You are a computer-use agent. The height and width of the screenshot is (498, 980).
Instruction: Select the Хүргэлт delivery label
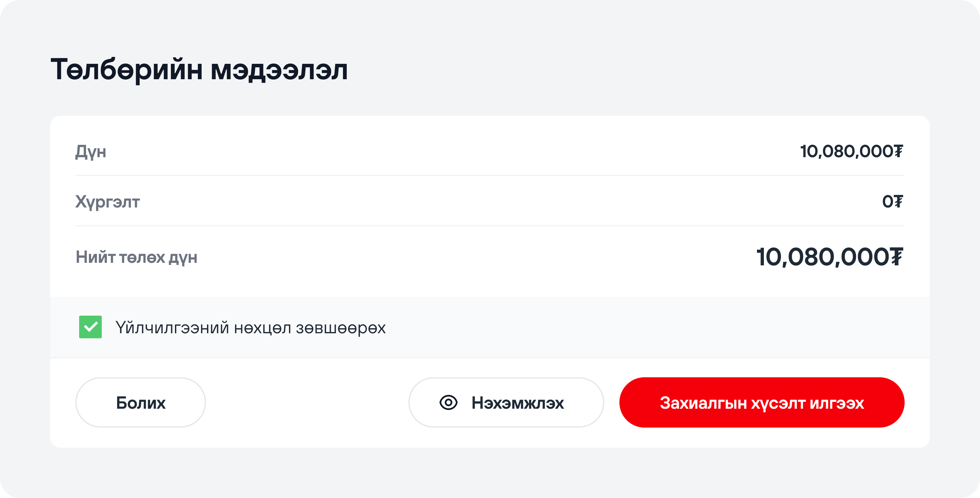coord(108,202)
